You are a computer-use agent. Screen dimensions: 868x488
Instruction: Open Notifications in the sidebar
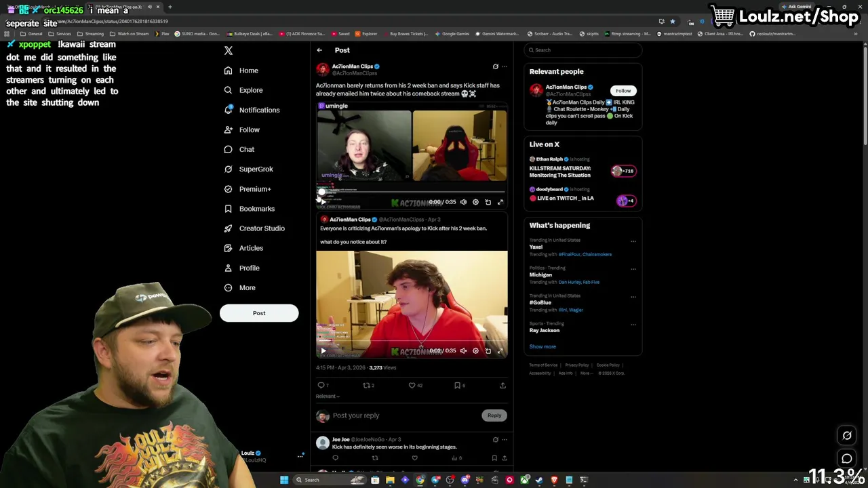tap(252, 110)
